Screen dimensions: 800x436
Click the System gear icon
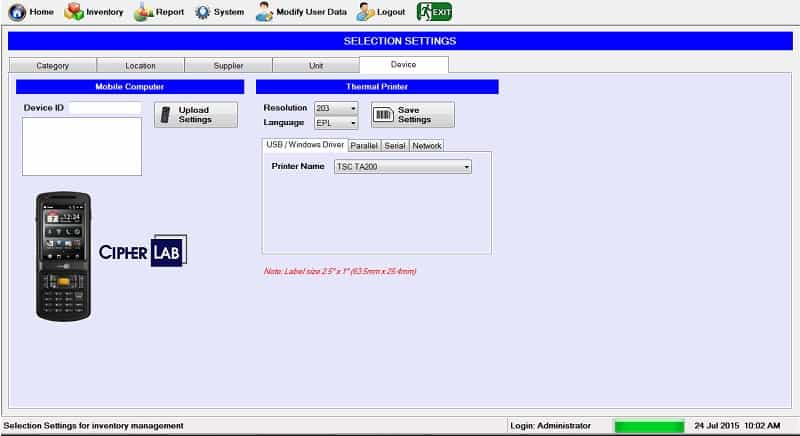[x=202, y=12]
